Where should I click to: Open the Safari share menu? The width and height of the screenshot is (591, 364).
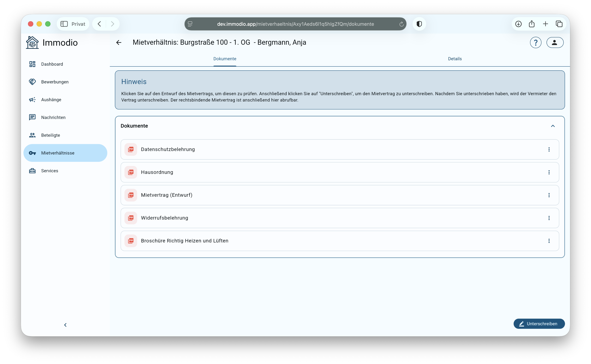coord(532,24)
